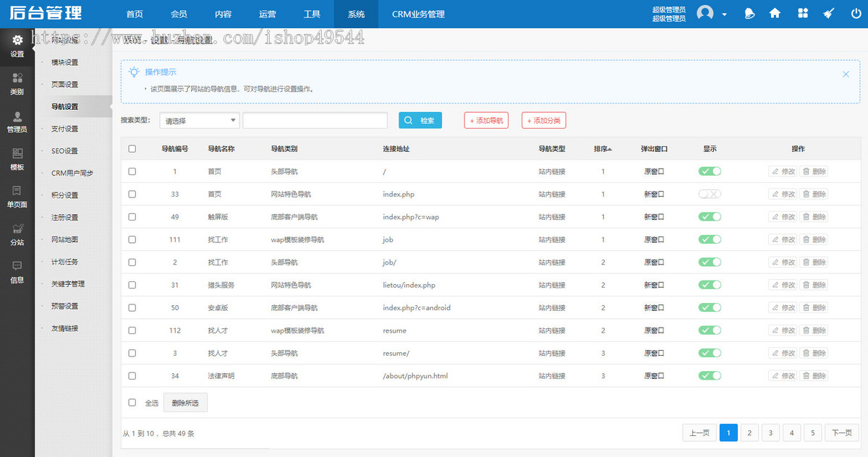The width and height of the screenshot is (868, 457).
Task: Click the grid apps icon in top bar
Action: pyautogui.click(x=803, y=13)
